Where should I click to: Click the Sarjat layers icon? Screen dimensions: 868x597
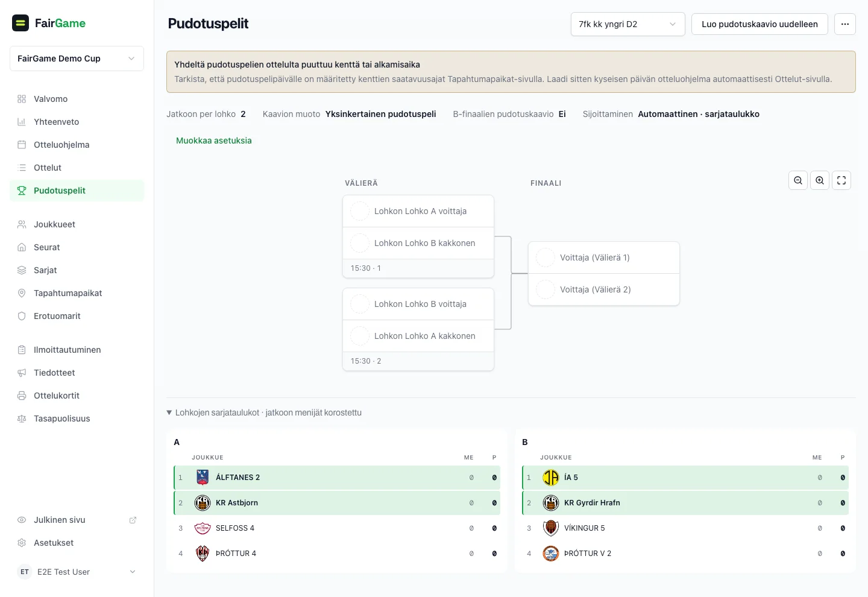(22, 270)
